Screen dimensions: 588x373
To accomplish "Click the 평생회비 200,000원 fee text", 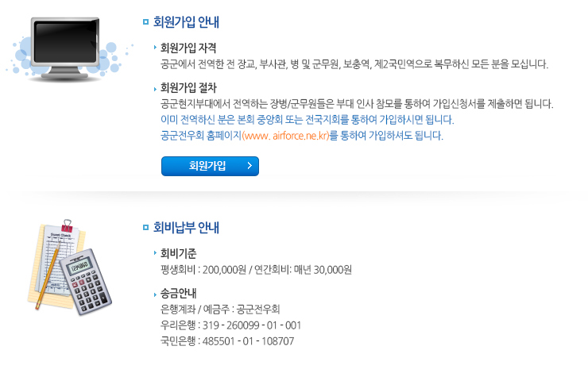I will pos(203,270).
